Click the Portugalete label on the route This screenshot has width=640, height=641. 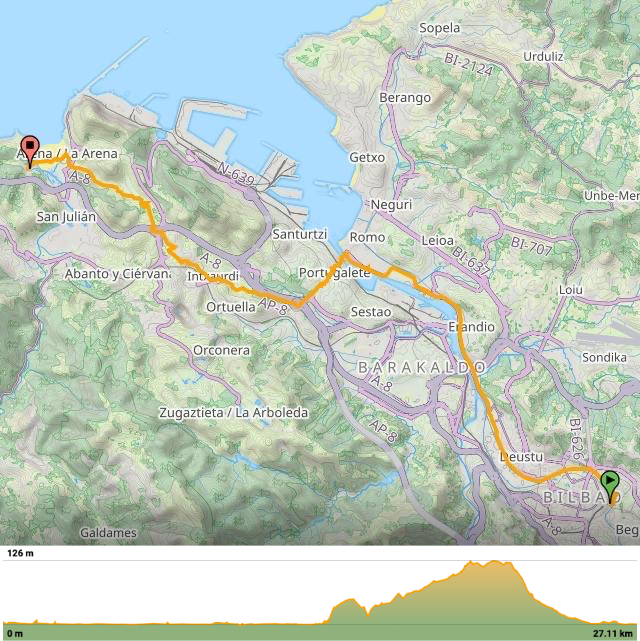pos(334,273)
